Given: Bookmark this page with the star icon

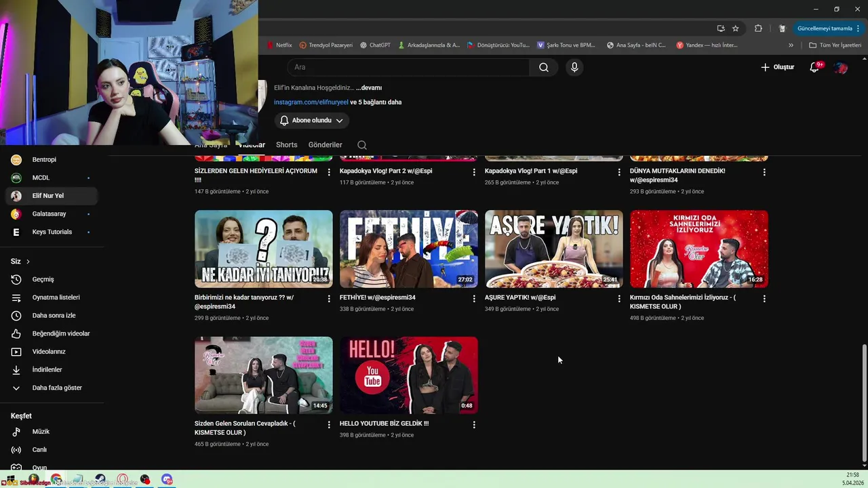Looking at the screenshot, I should click(736, 28).
